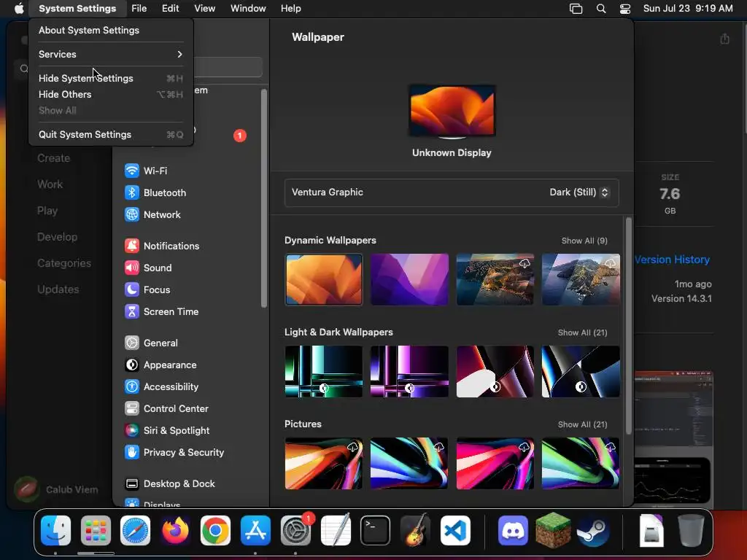Open the Edit menu

point(170,9)
